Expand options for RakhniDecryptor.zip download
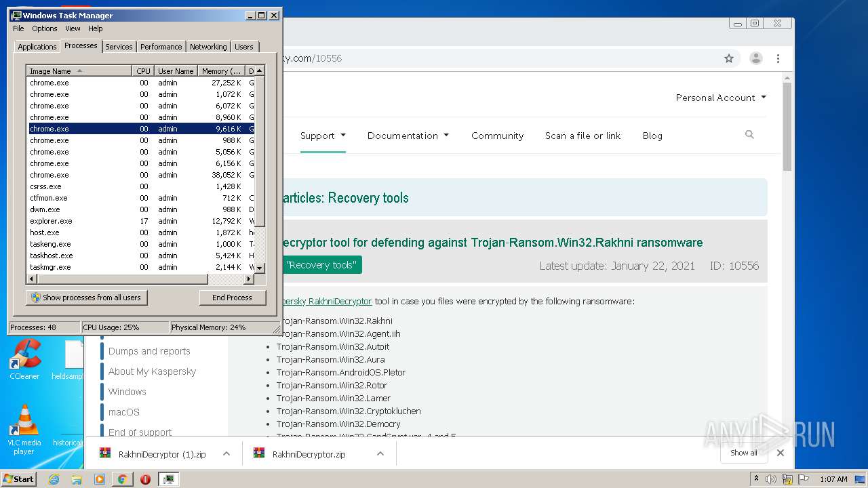The width and height of the screenshot is (868, 488). coord(380,453)
